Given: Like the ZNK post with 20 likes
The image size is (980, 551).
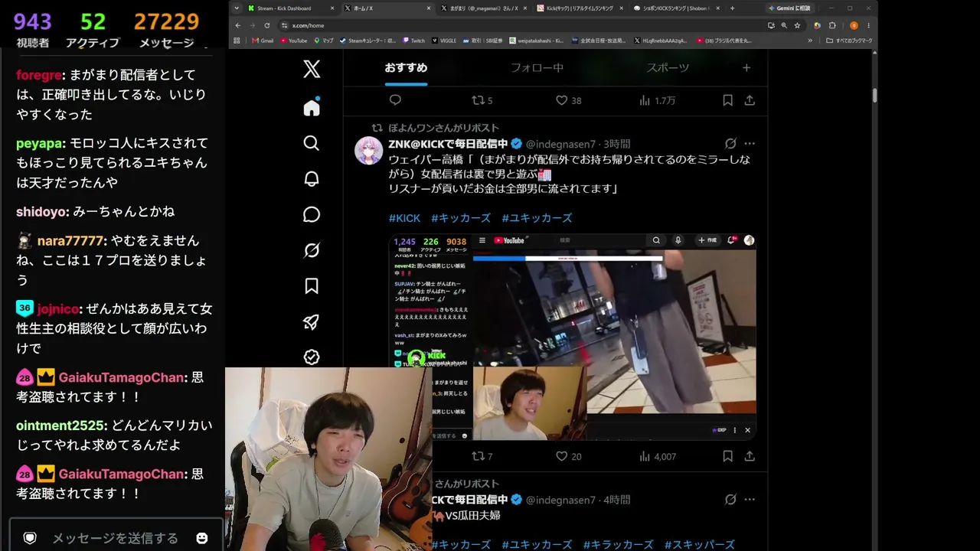Looking at the screenshot, I should coord(568,456).
